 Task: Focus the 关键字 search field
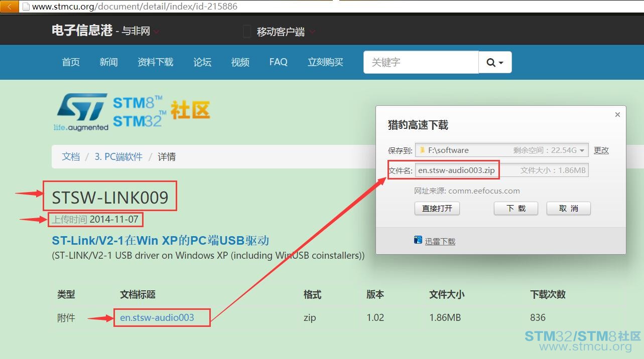tap(421, 62)
